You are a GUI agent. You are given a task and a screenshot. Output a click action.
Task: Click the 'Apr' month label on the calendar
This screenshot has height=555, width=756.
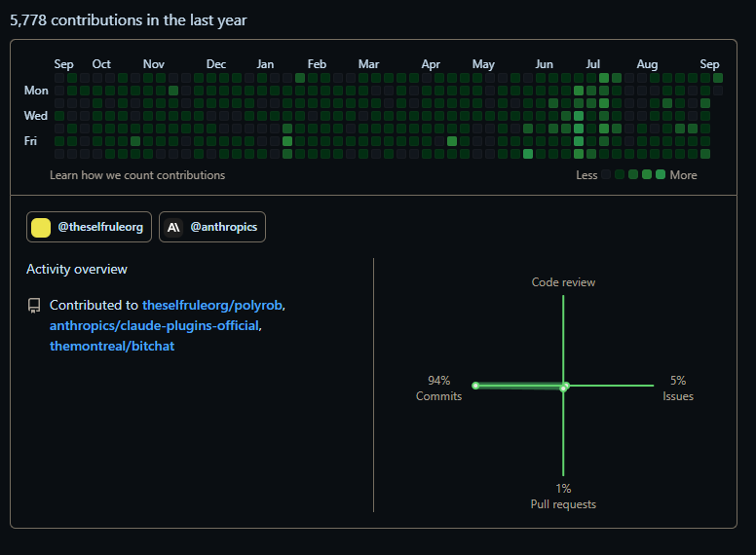tap(431, 64)
